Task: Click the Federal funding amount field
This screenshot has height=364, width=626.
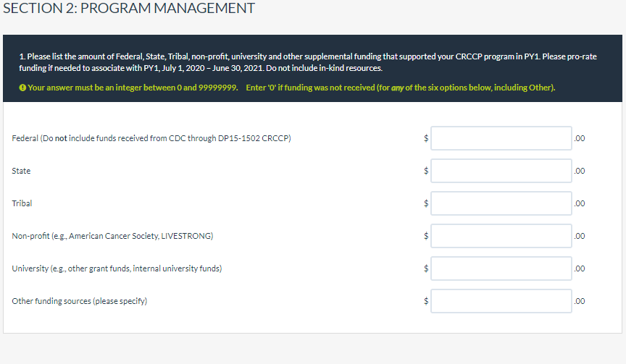Action: pos(501,138)
